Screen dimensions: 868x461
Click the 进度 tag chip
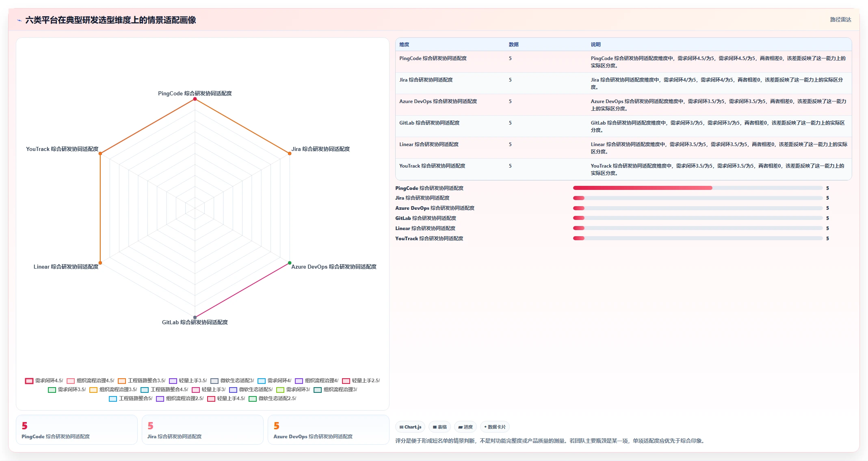tap(465, 427)
